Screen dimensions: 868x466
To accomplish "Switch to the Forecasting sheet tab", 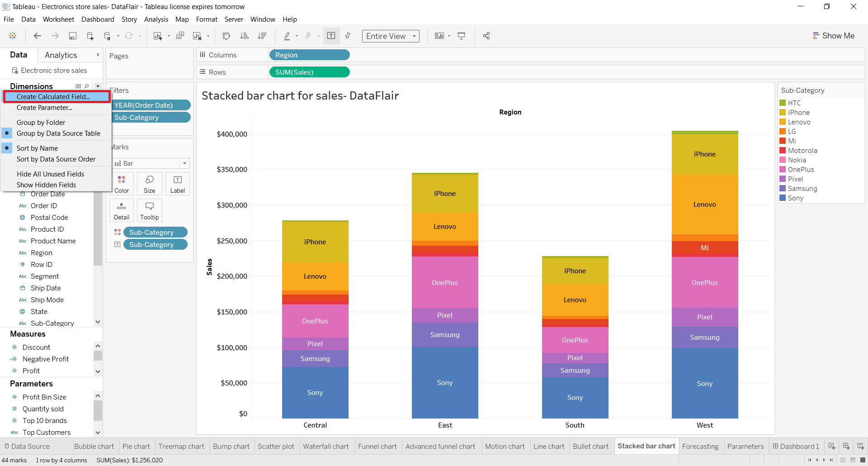I will pos(700,446).
